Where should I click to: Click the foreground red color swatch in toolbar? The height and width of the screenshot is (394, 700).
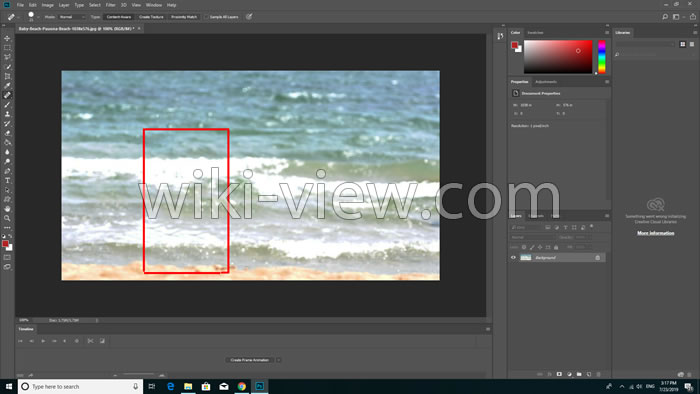[5, 244]
